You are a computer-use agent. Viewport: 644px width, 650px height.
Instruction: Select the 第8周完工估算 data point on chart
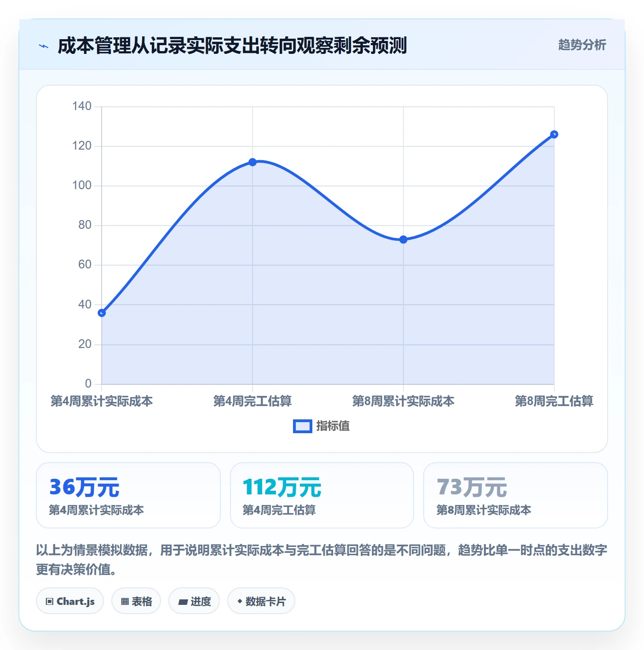pos(554,134)
